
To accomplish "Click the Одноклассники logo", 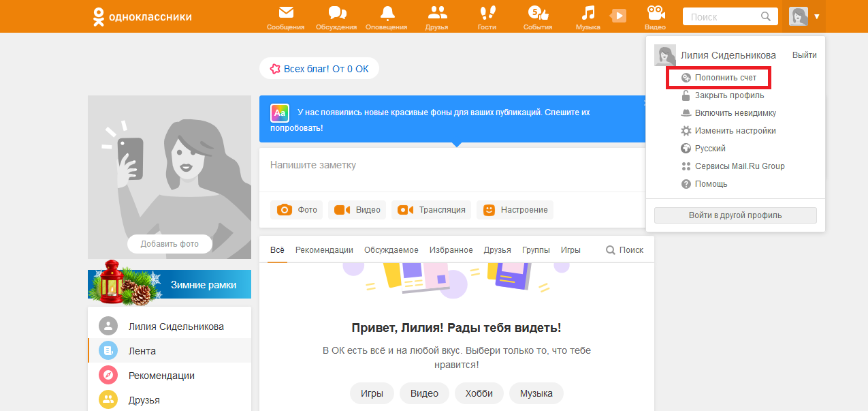I will click(x=142, y=16).
